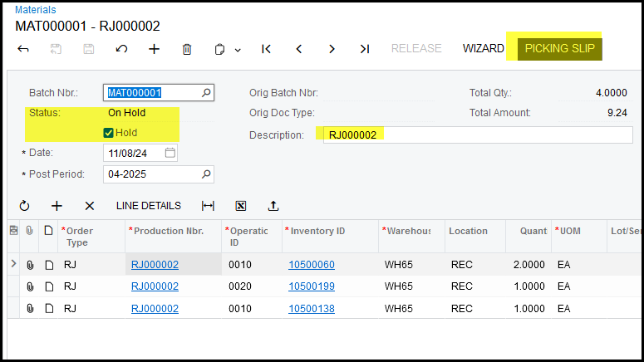
Task: Click the back arrow icon in toolbar
Action: pyautogui.click(x=23, y=49)
